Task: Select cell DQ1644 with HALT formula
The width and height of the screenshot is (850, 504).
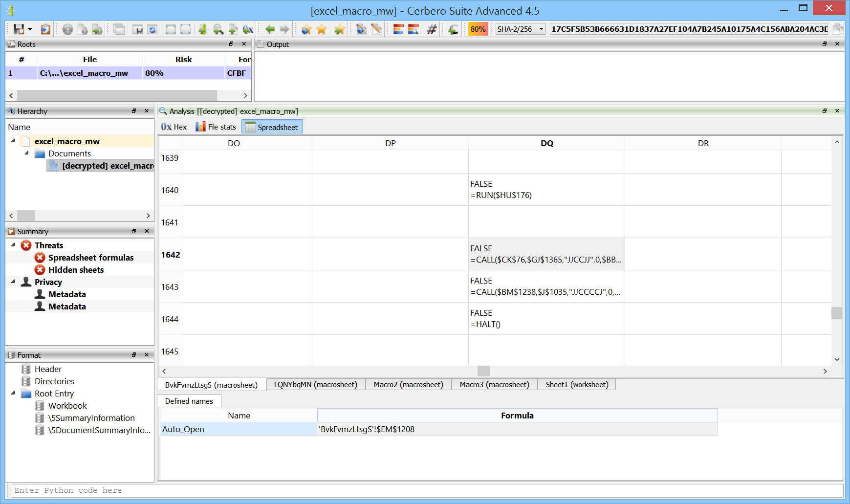Action: point(546,319)
